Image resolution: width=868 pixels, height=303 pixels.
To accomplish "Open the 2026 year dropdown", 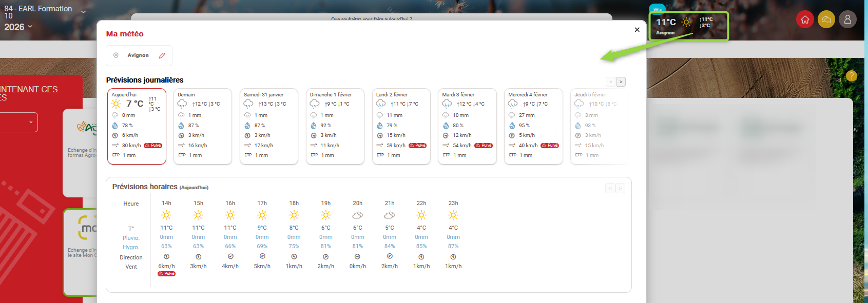I will pos(30,27).
